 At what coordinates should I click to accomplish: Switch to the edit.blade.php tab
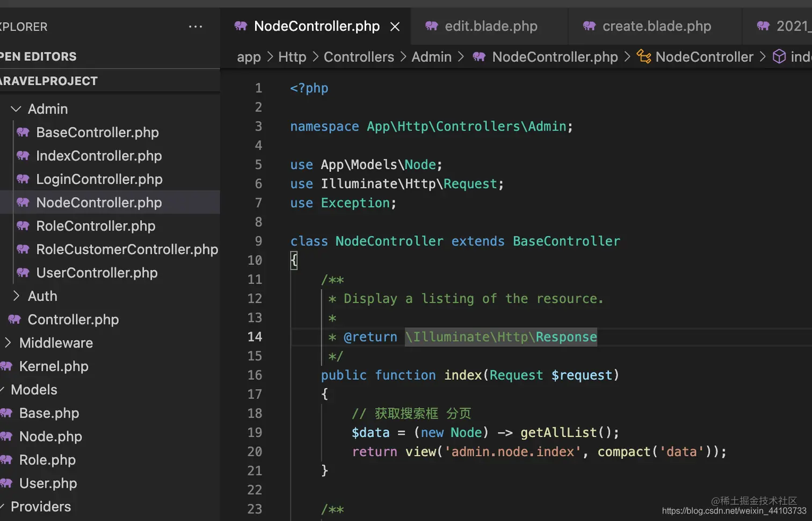point(490,26)
